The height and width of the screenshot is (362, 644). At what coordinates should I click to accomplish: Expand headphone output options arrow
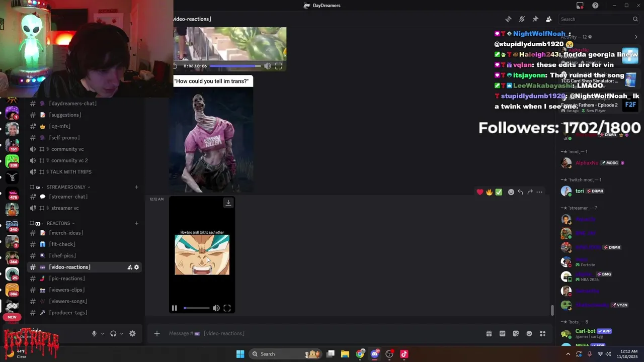(x=121, y=333)
